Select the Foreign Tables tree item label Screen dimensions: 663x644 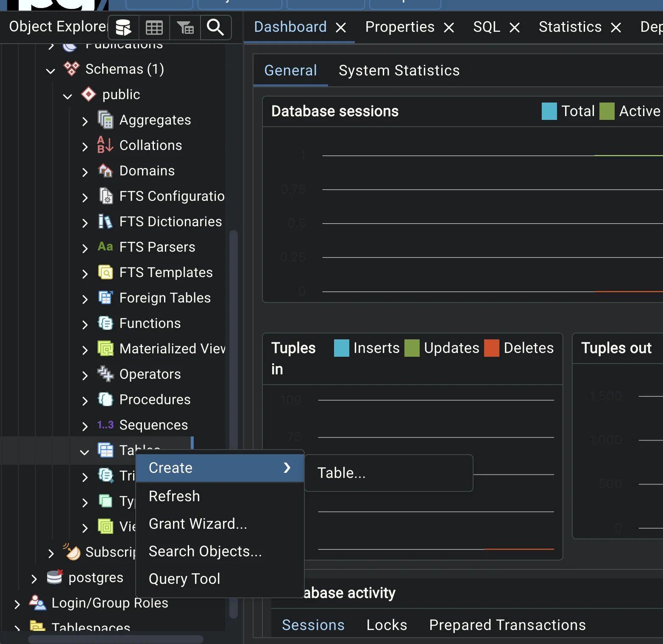coord(165,298)
